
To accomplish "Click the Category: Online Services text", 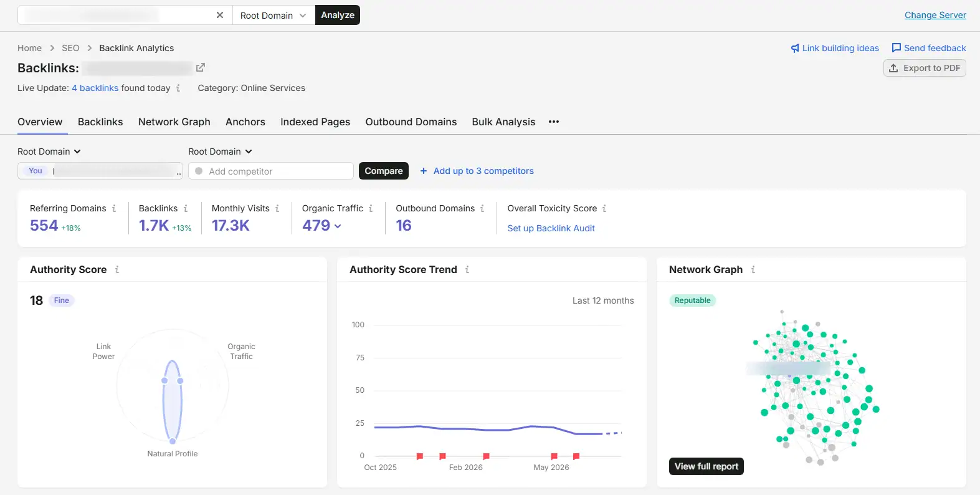I will click(x=252, y=88).
